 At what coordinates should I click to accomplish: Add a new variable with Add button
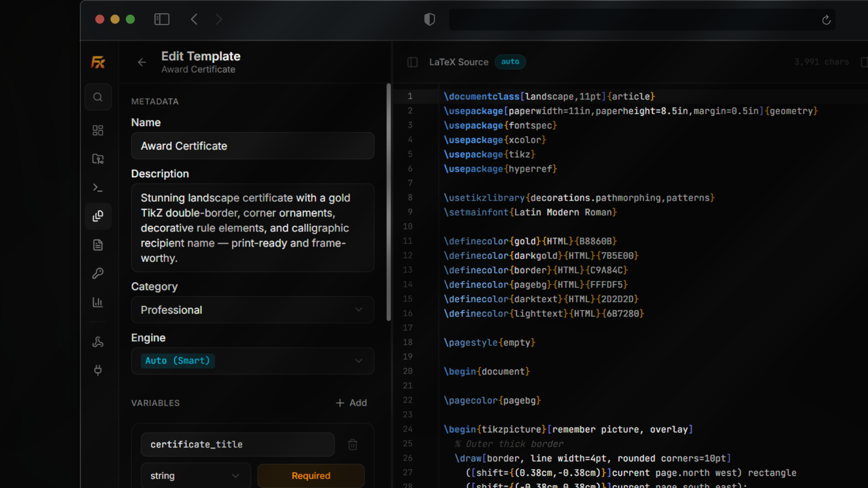(351, 403)
